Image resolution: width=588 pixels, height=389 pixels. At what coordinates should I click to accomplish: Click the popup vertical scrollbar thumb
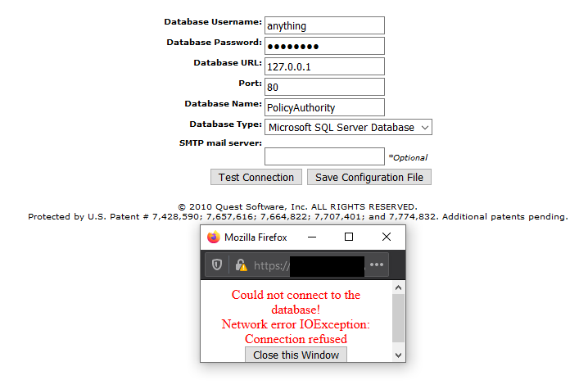tap(398, 318)
